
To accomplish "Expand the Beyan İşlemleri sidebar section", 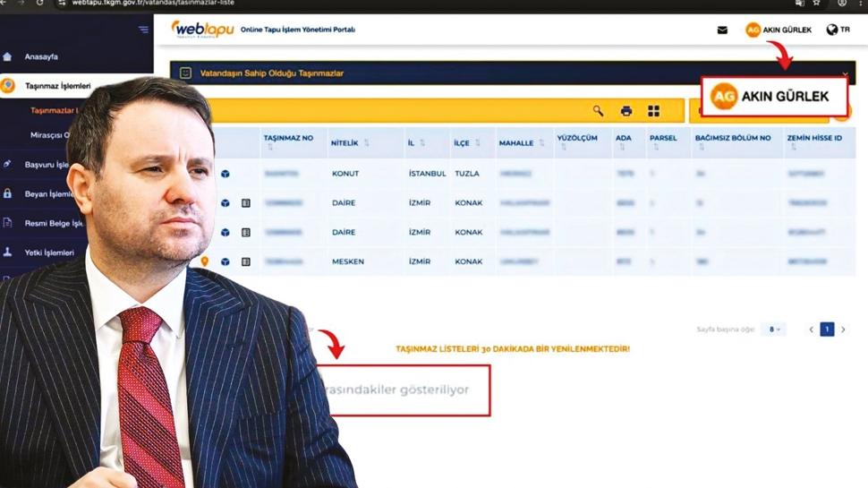I will (49, 193).
